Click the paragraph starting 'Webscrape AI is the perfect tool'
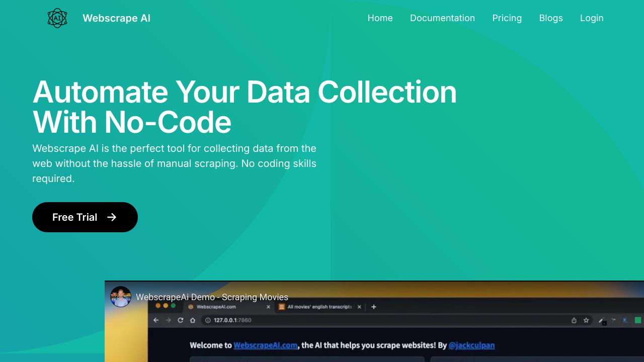The image size is (644, 362). tap(175, 163)
